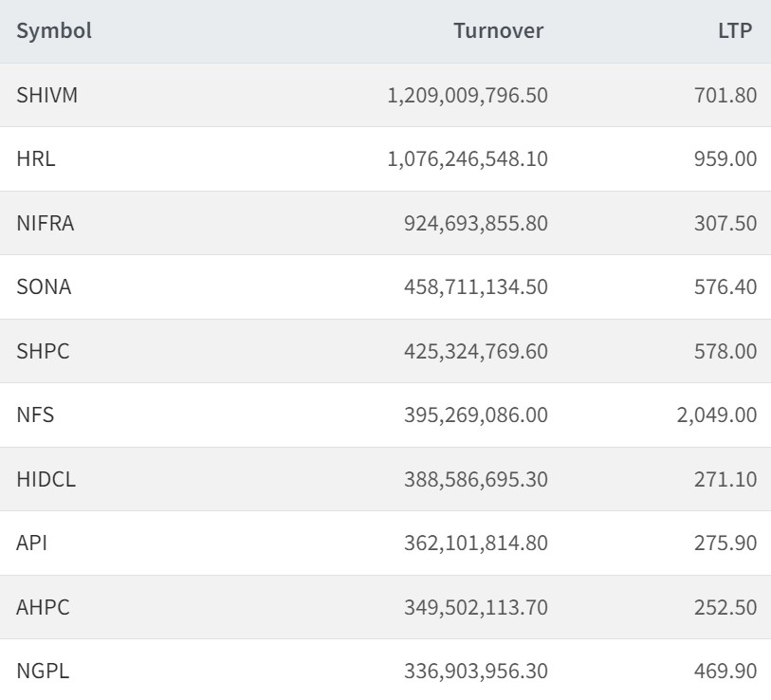Open the API stock symbol
This screenshot has width=771, height=700.
click(31, 543)
